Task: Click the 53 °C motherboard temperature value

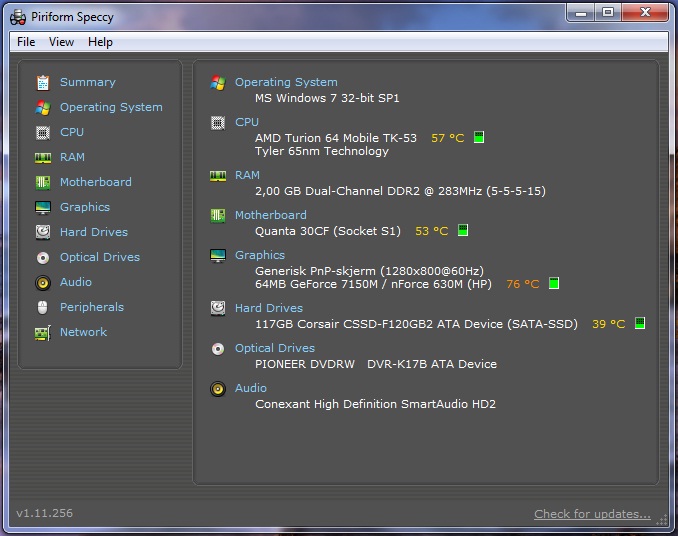Action: (x=432, y=231)
